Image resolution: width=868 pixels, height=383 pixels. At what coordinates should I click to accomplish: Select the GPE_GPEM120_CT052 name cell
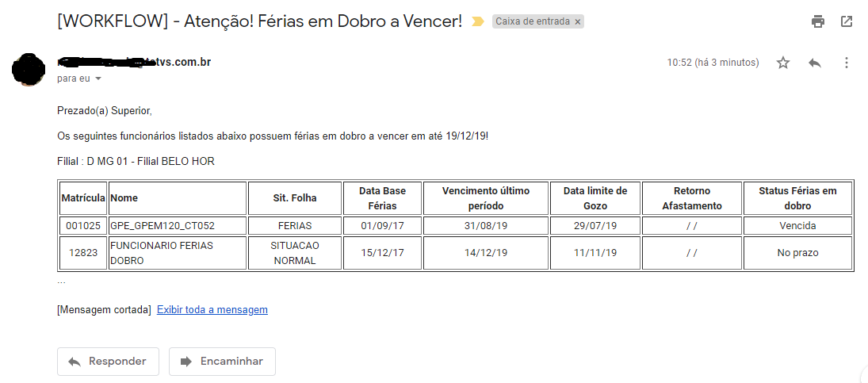click(x=163, y=226)
